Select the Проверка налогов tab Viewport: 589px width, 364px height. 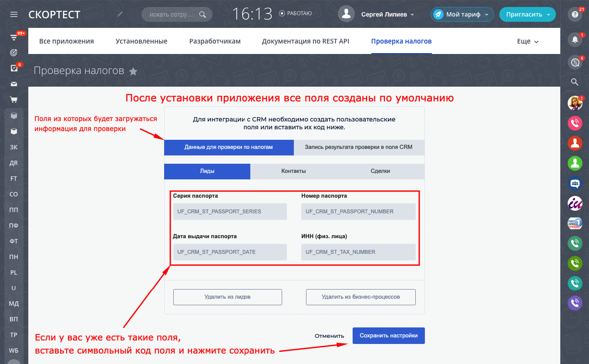click(x=401, y=41)
